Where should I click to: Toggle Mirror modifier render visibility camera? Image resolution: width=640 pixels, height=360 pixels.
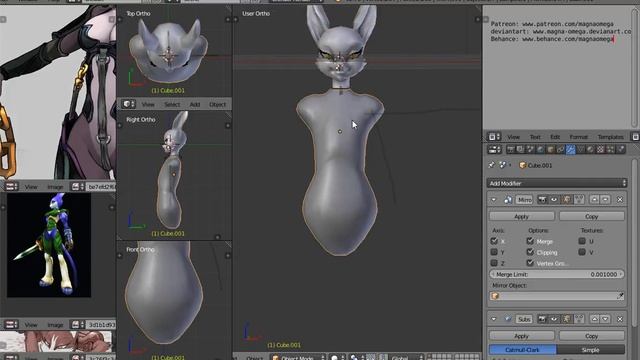pos(542,200)
